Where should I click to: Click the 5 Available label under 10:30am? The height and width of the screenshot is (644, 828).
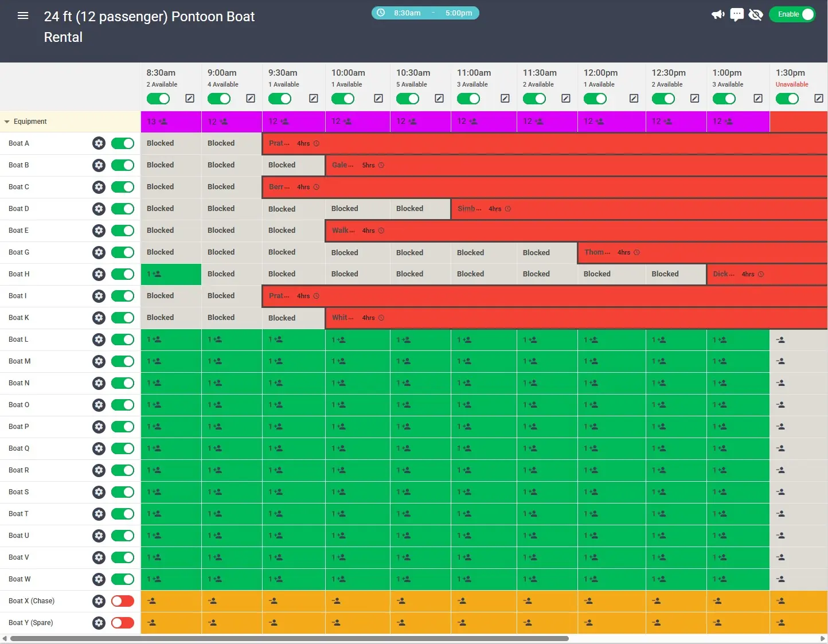pos(412,84)
